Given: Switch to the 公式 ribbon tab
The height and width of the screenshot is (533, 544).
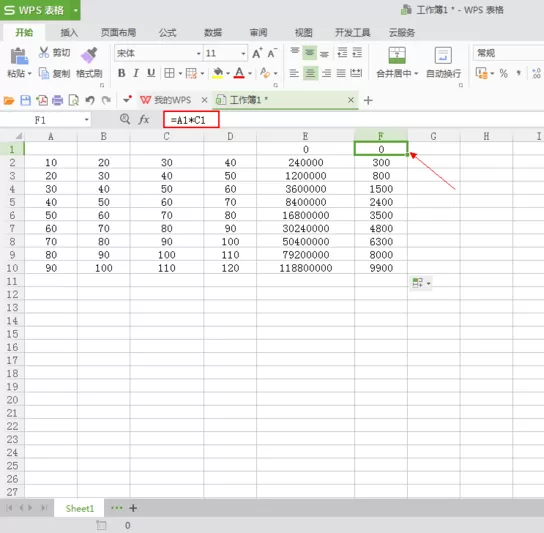Looking at the screenshot, I should (x=168, y=33).
